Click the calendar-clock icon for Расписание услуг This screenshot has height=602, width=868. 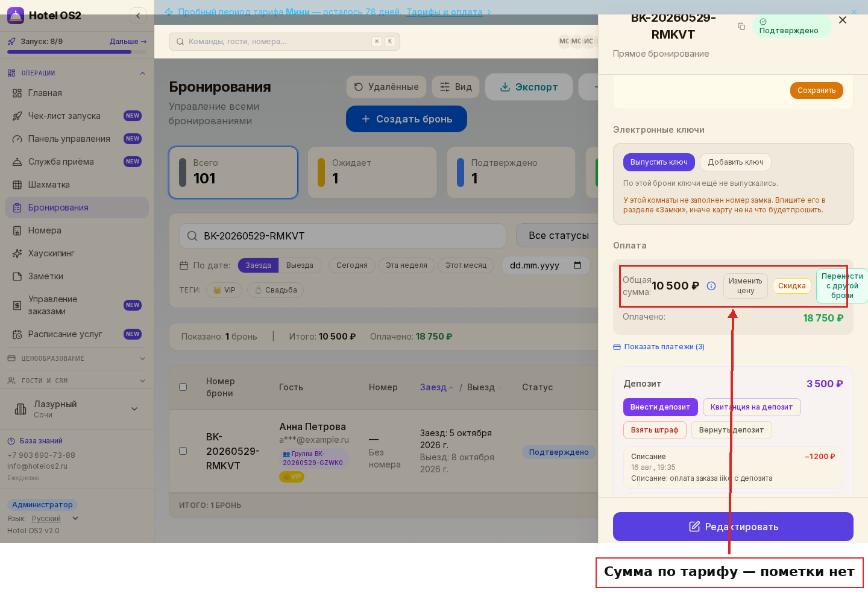click(x=17, y=334)
